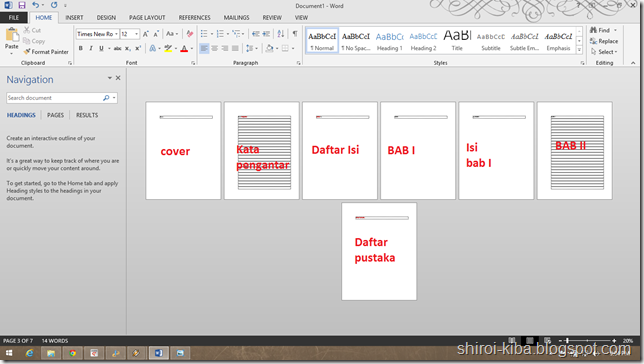
Task: Open Navigation pane options dropdown arrow
Action: pos(110,78)
